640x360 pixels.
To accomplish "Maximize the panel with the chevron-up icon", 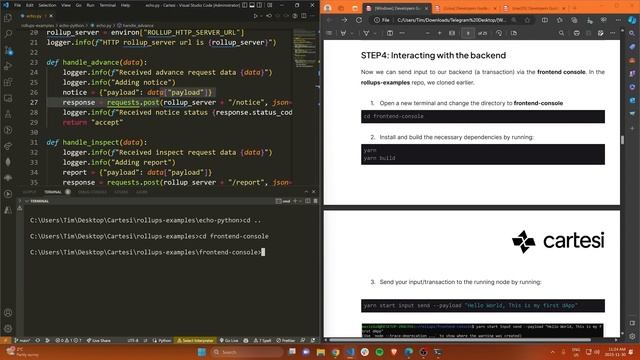I will [x=306, y=192].
